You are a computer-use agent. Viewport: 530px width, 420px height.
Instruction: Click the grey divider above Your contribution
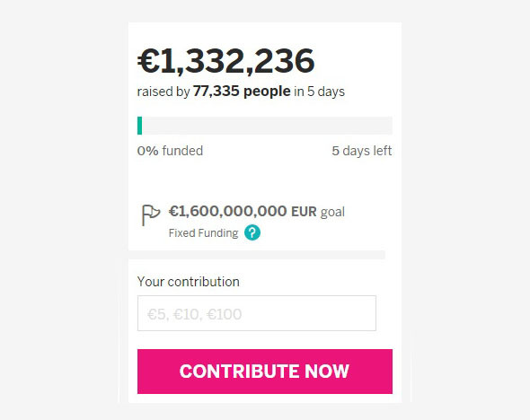257,255
